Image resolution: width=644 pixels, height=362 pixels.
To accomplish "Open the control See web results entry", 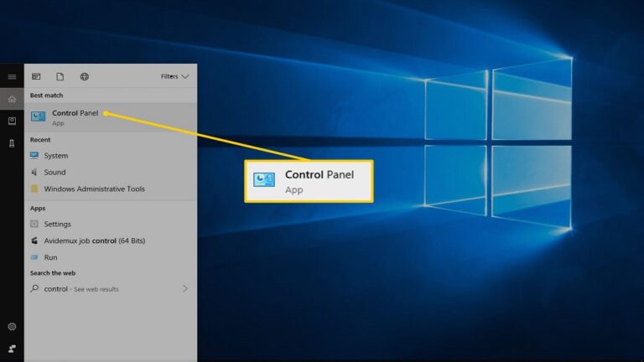I will click(x=111, y=289).
